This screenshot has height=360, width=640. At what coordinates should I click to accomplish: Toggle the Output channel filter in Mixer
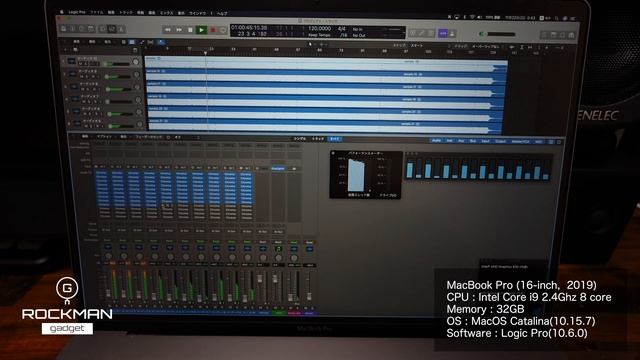[x=500, y=141]
